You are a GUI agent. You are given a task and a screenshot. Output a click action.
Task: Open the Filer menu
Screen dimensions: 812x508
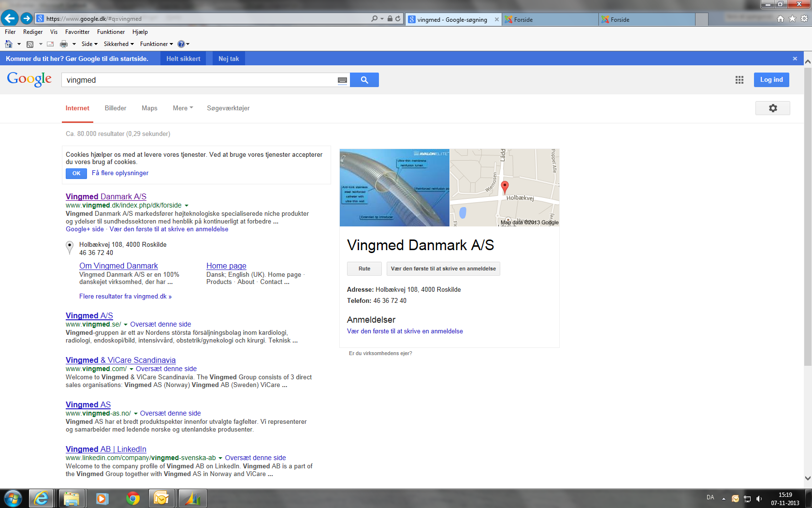point(10,32)
